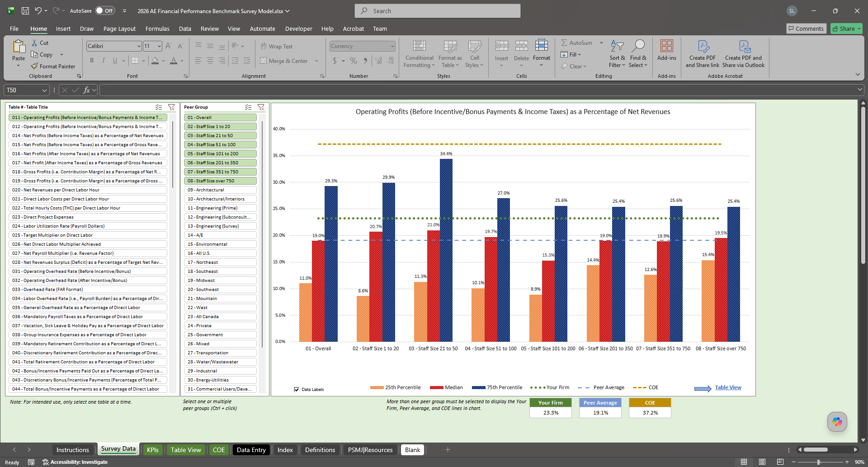Open the Comments button
Viewport: 868px width, 467px height.
tap(806, 29)
